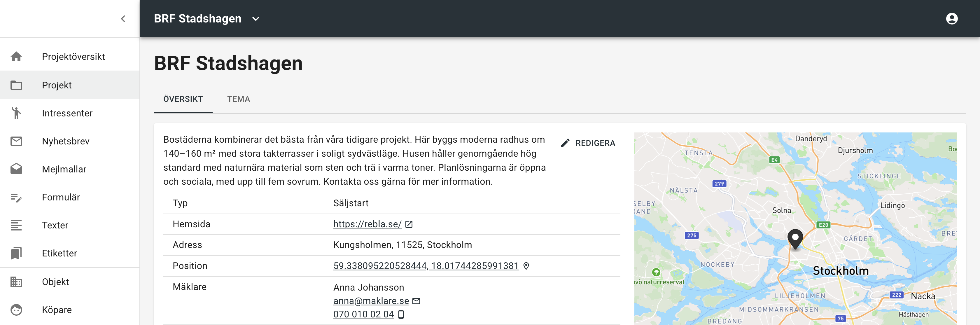Click the pencil icon next to REDIGERA
The height and width of the screenshot is (325, 980).
(x=565, y=143)
